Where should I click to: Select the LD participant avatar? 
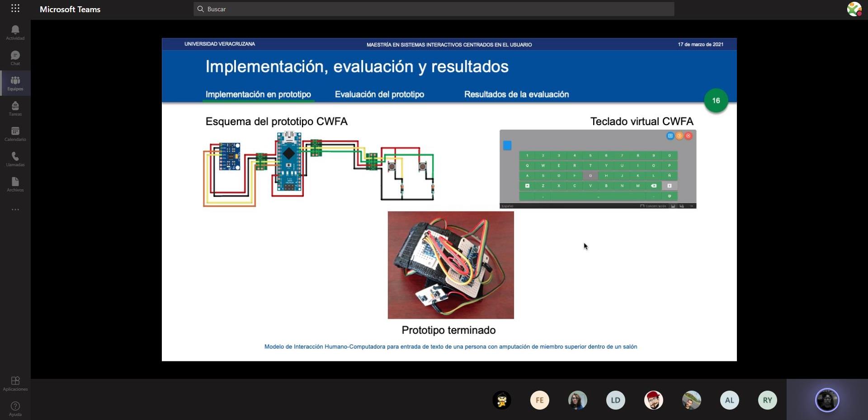615,400
